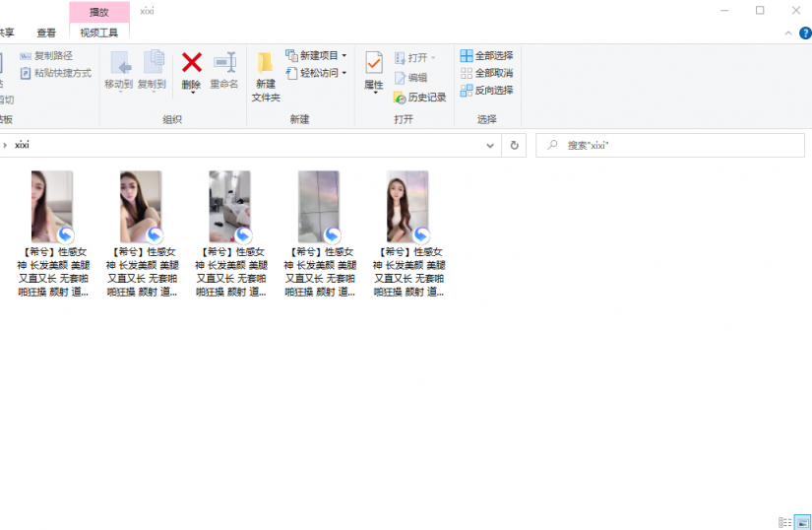Click Select all (全部选择)
Viewport: 812px width, 530px height.
pos(486,56)
